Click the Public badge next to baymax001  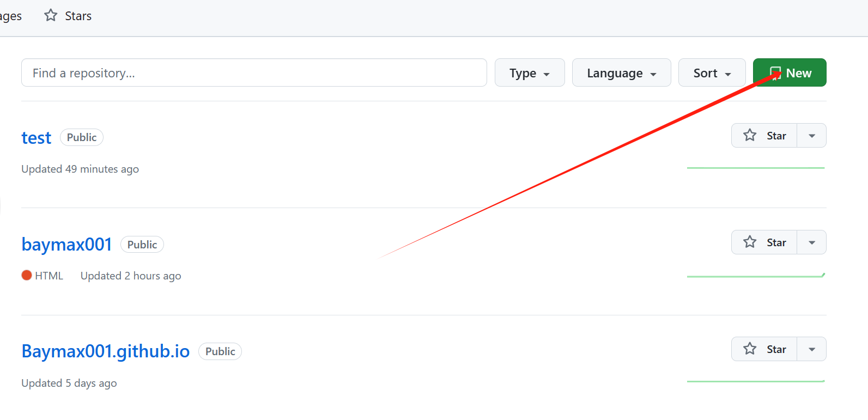coord(142,245)
